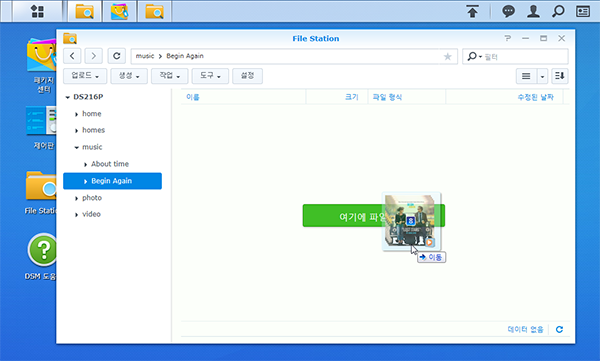The height and width of the screenshot is (361, 600).
Task: Expand the video folder arrow
Action: click(x=77, y=215)
